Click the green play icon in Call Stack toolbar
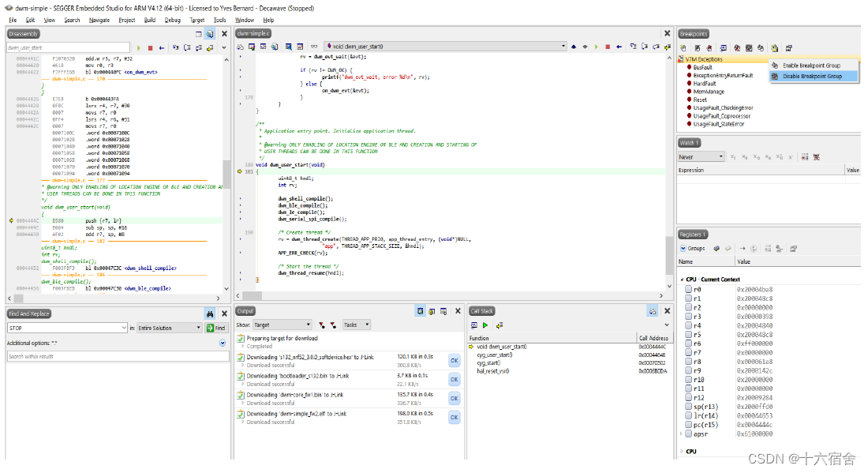This screenshot has width=868, height=473. (485, 325)
